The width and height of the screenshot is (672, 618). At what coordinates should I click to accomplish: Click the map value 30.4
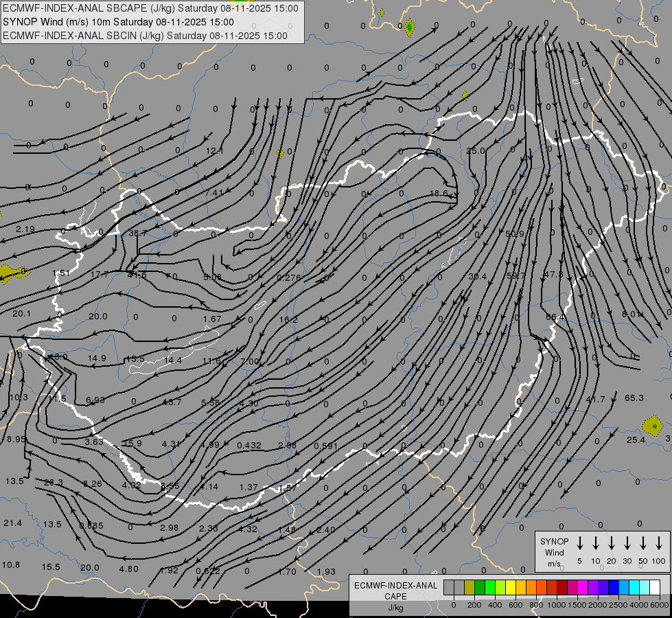(478, 276)
